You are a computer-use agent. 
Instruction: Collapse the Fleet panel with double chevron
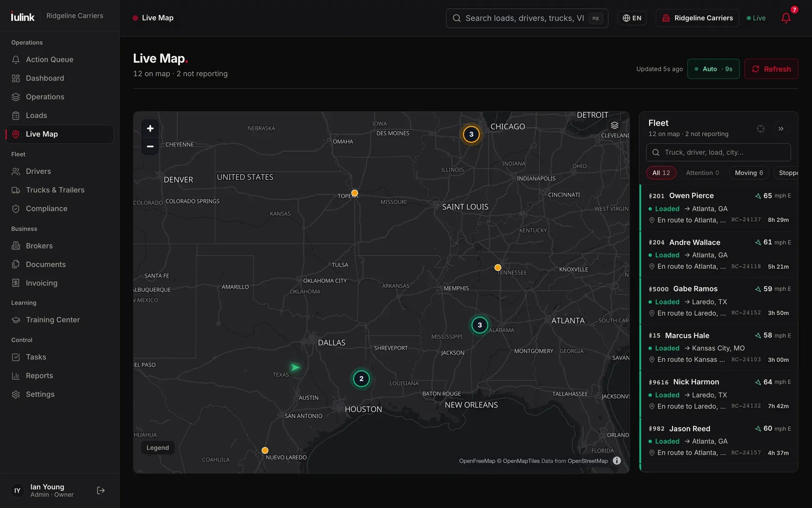coord(781,129)
